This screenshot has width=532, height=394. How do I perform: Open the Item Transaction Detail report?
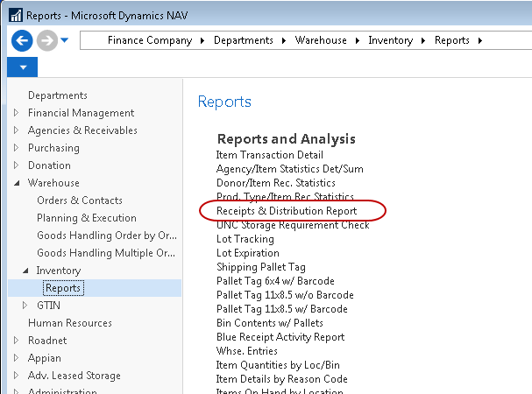(269, 155)
